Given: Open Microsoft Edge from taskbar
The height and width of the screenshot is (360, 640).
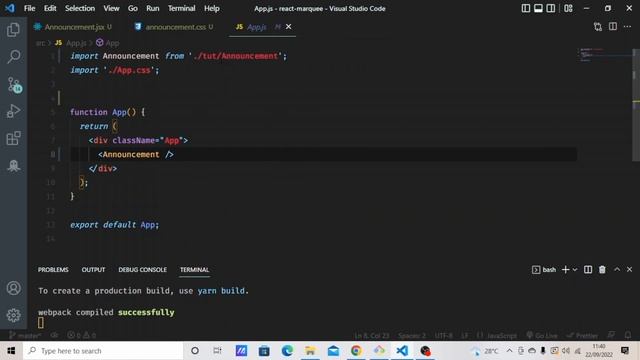Looking at the screenshot, I should (287, 351).
